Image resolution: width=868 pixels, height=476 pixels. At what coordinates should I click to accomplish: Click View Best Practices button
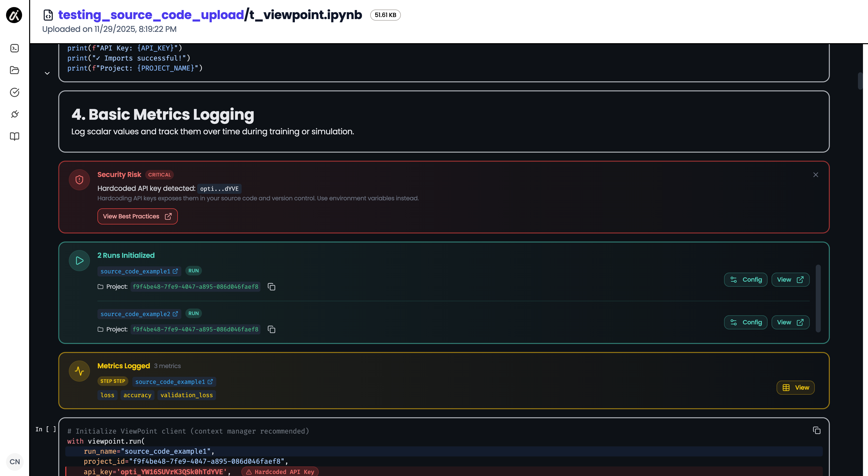click(137, 216)
